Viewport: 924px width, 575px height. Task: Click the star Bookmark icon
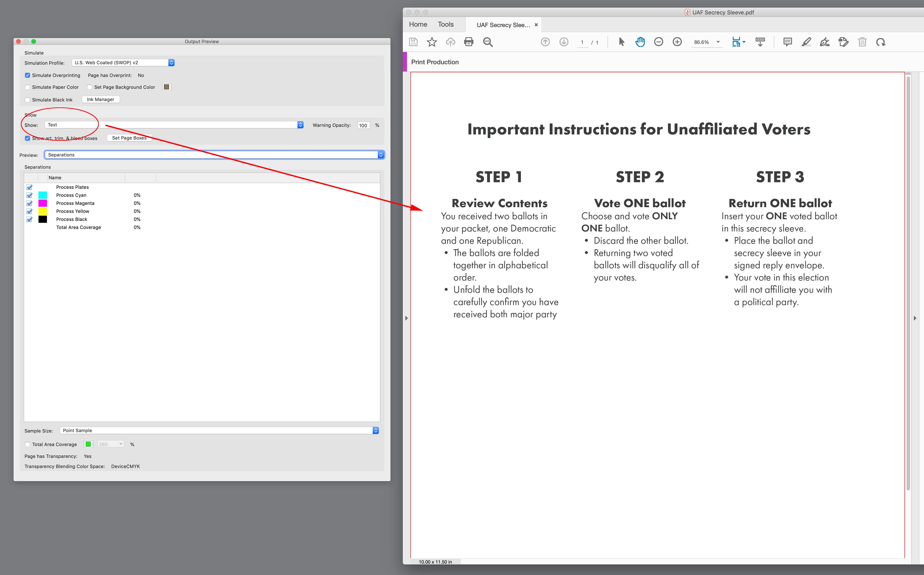432,42
